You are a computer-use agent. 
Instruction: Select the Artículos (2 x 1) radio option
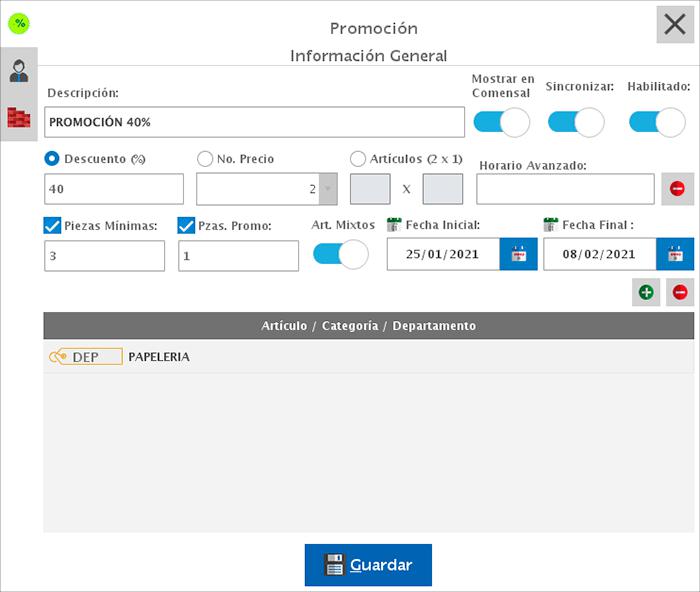point(358,159)
